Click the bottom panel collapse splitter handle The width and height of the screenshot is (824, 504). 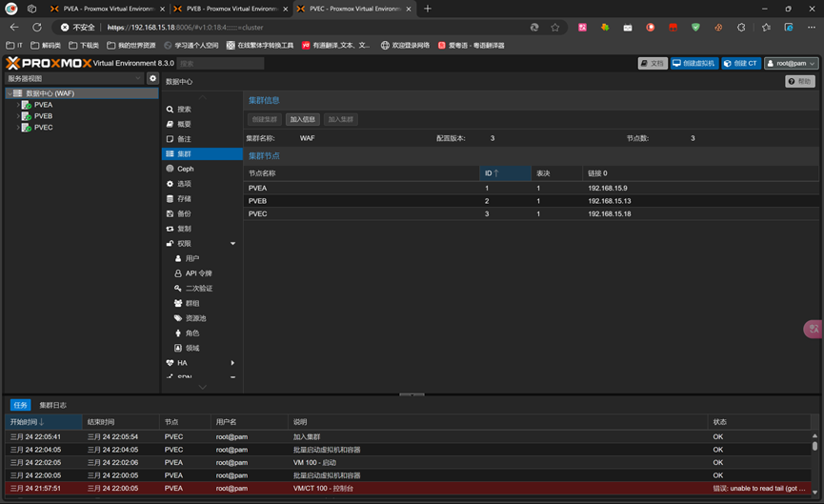tap(412, 394)
